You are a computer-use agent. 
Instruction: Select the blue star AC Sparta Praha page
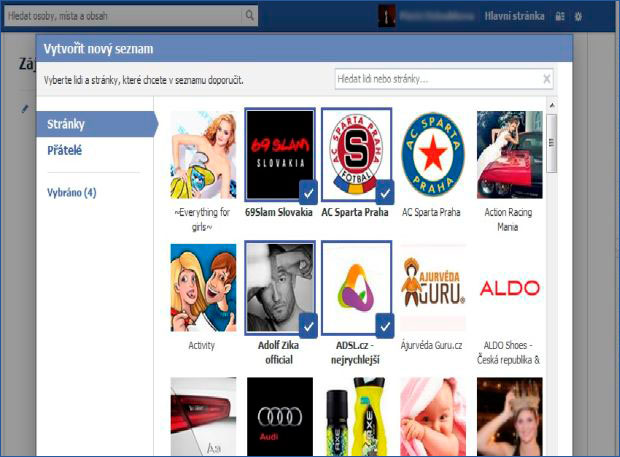click(433, 155)
